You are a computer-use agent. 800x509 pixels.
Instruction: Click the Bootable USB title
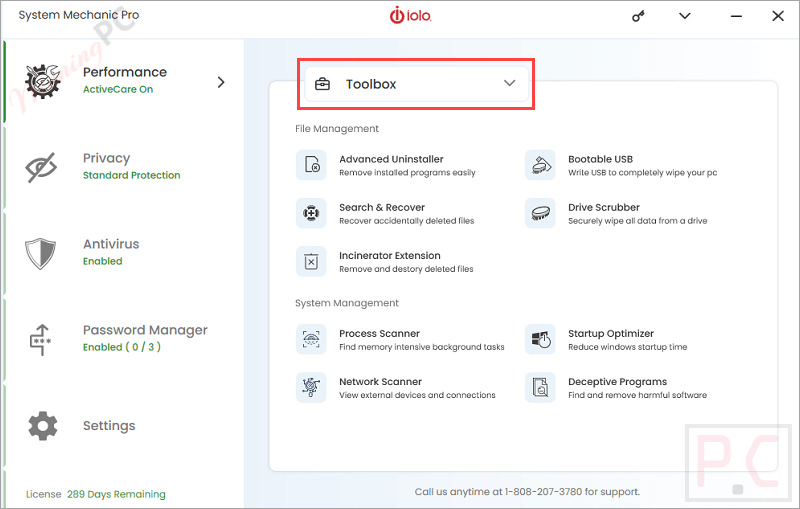tap(601, 159)
